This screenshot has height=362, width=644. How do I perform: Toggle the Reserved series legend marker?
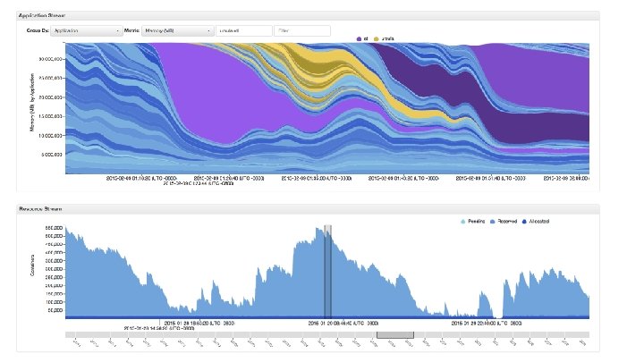click(x=493, y=222)
